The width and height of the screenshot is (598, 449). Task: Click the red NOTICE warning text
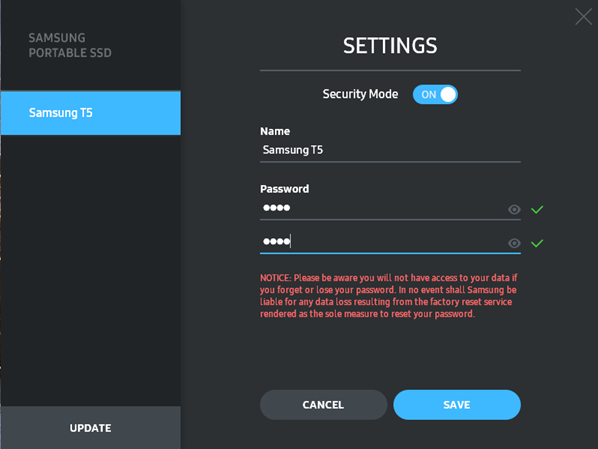click(389, 296)
